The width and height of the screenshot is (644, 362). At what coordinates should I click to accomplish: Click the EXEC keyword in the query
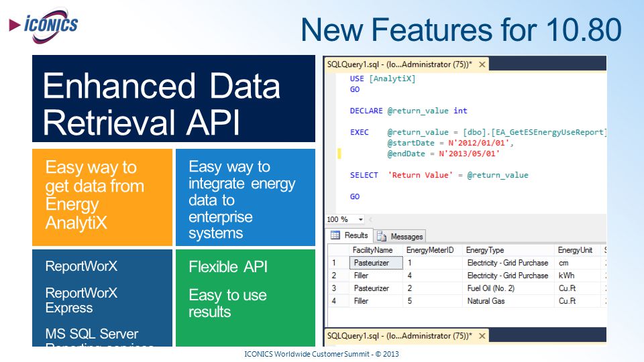pyautogui.click(x=360, y=132)
